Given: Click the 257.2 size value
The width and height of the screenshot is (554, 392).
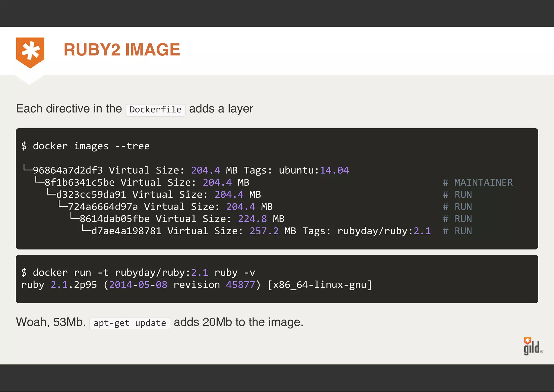Looking at the screenshot, I should (x=264, y=231).
